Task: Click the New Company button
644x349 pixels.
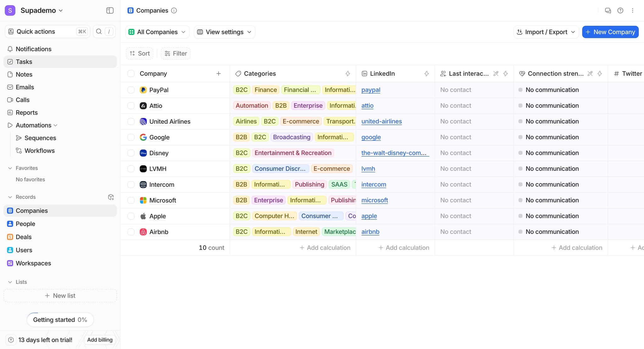Action: point(610,32)
